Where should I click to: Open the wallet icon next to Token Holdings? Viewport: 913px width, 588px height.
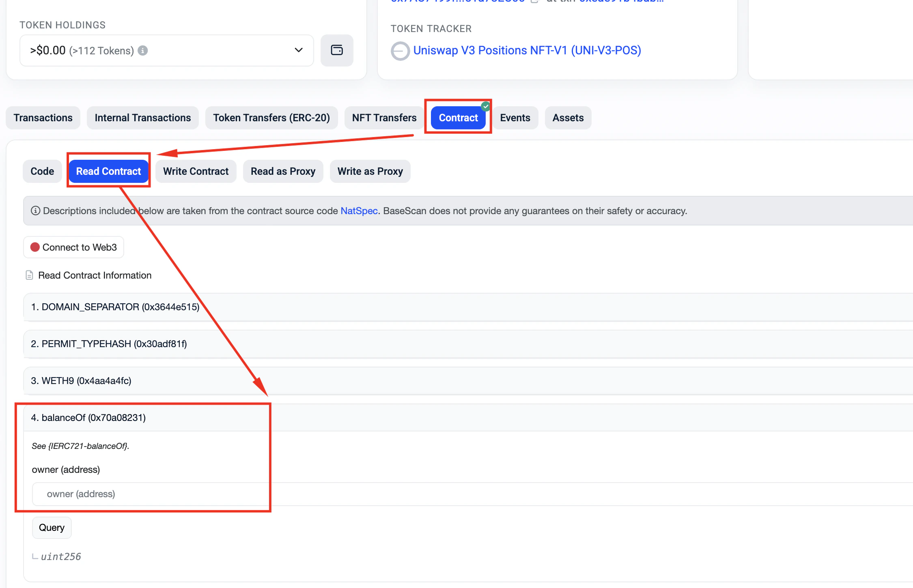point(337,50)
